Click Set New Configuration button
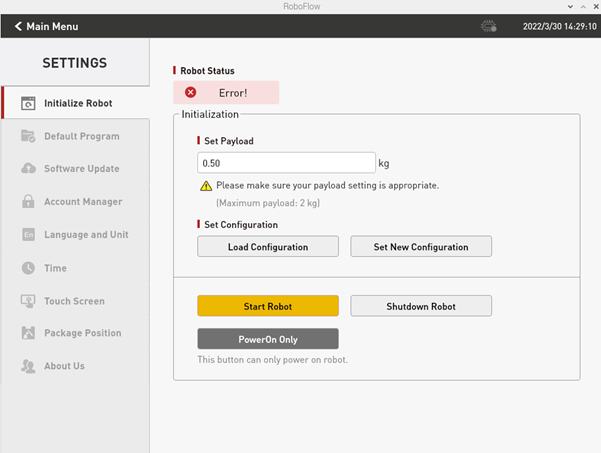This screenshot has height=453, width=601. tap(421, 246)
